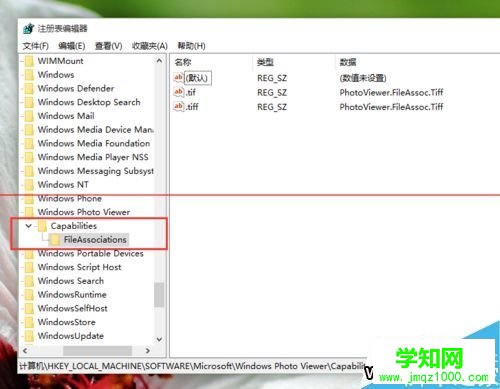The image size is (500, 389).
Task: Select the FileAssociations folder icon
Action: (55, 240)
